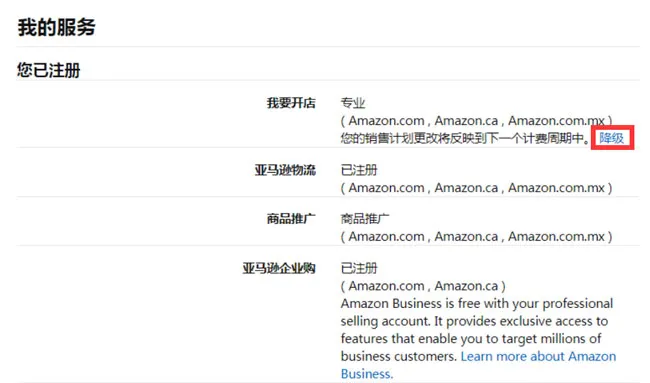The image size is (650, 383).
Task: Click Amazon.ca in the 亚马逊企业购 row
Action: (466, 286)
